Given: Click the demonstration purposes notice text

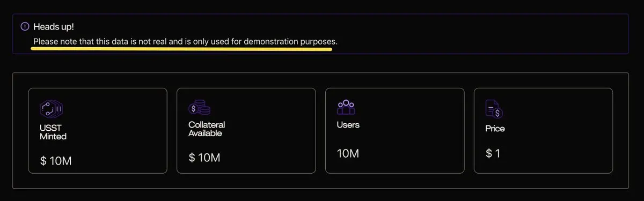Looking at the screenshot, I should [186, 41].
